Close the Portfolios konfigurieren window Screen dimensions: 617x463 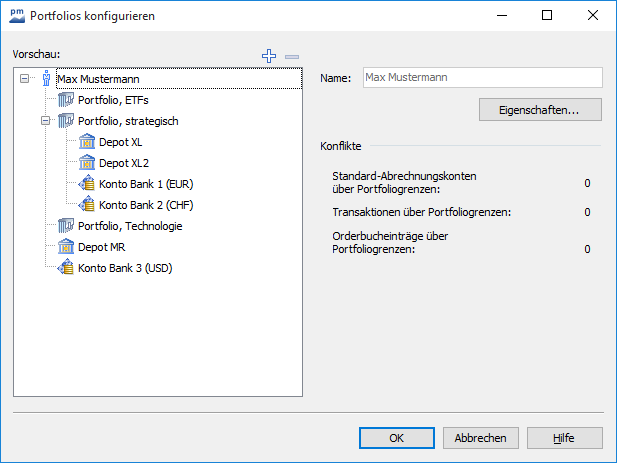[x=593, y=16]
